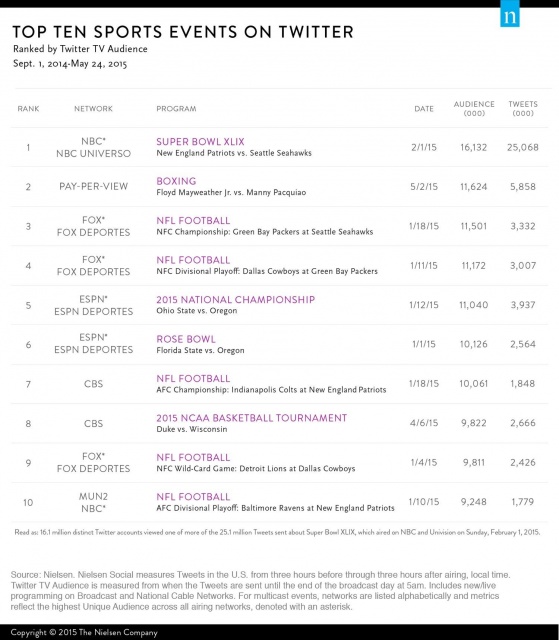Select the MUN2 NBC network cell
Image resolution: width=559 pixels, height=640 pixels.
click(93, 502)
